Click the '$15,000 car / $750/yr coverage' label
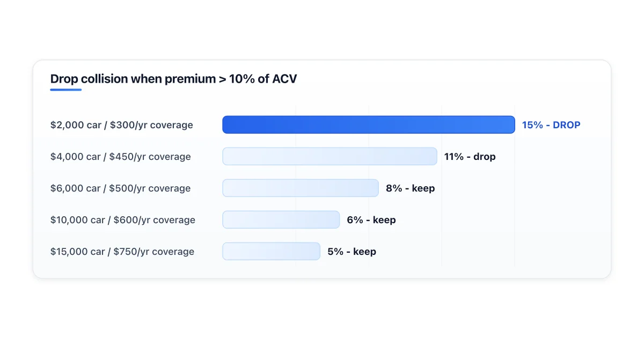Viewport: 644px width, 338px height. point(122,252)
